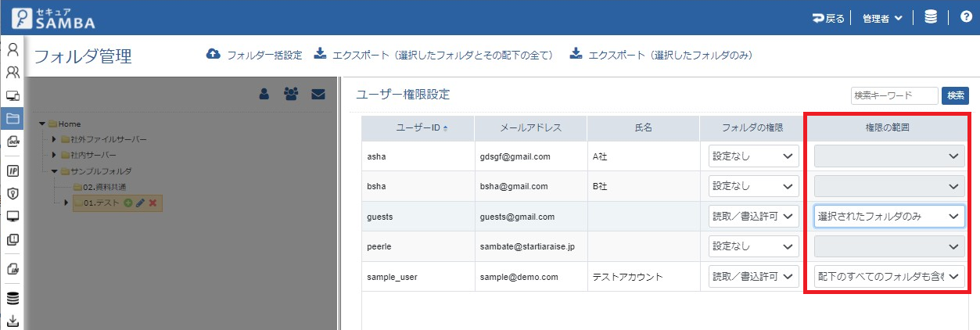Screen dimensions: 980x330
Task: Switch to group permission view
Action: pyautogui.click(x=291, y=95)
